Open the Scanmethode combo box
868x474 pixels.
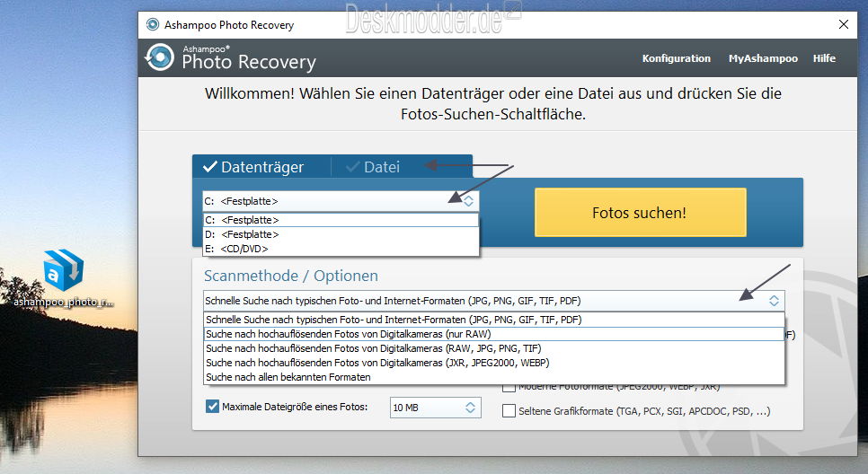coord(493,301)
